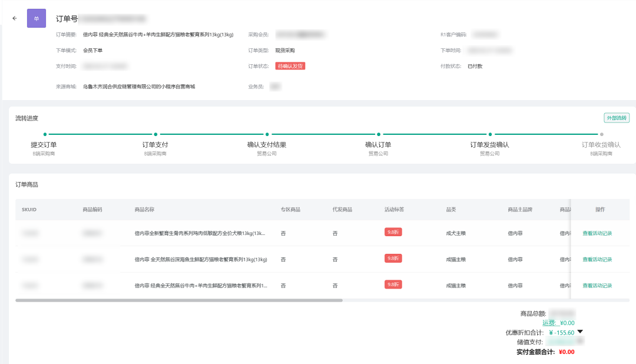Select the 提交订单 progress step

click(x=44, y=144)
